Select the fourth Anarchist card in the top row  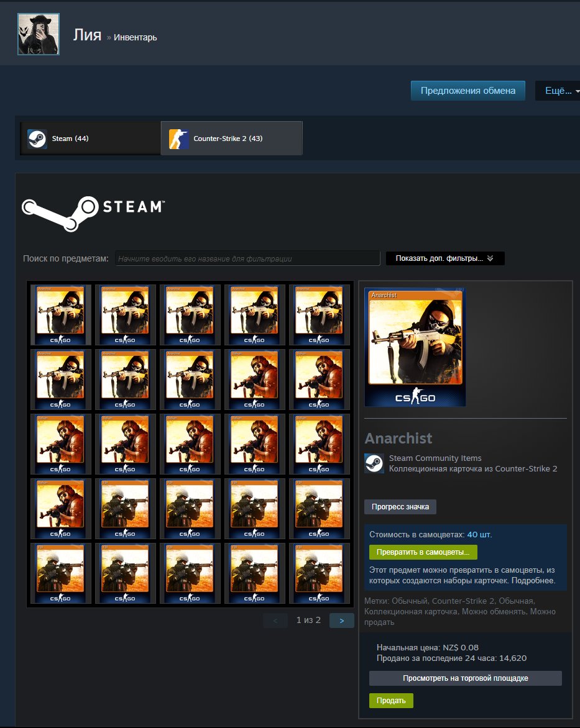(x=254, y=315)
